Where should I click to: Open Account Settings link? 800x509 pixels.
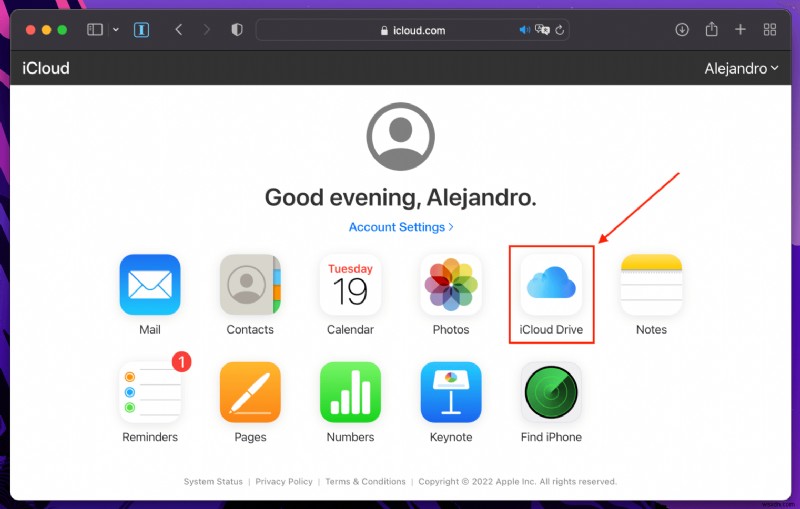[x=401, y=227]
